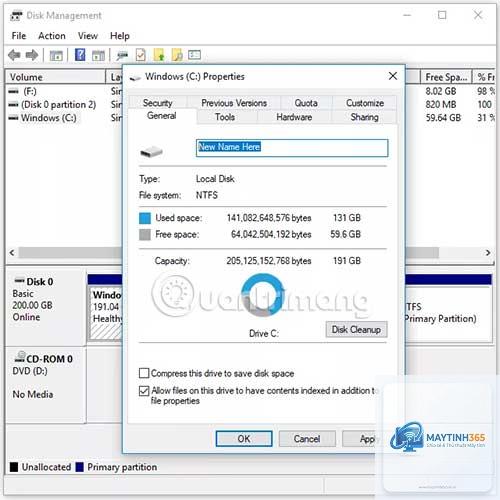Click the Disk 0 drive icon
The height and width of the screenshot is (500, 500).
tap(19, 281)
